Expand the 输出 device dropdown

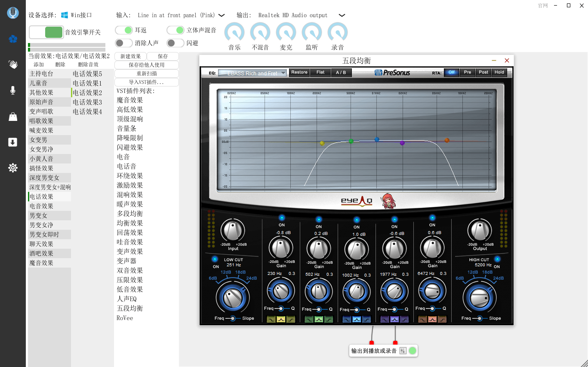pyautogui.click(x=342, y=15)
